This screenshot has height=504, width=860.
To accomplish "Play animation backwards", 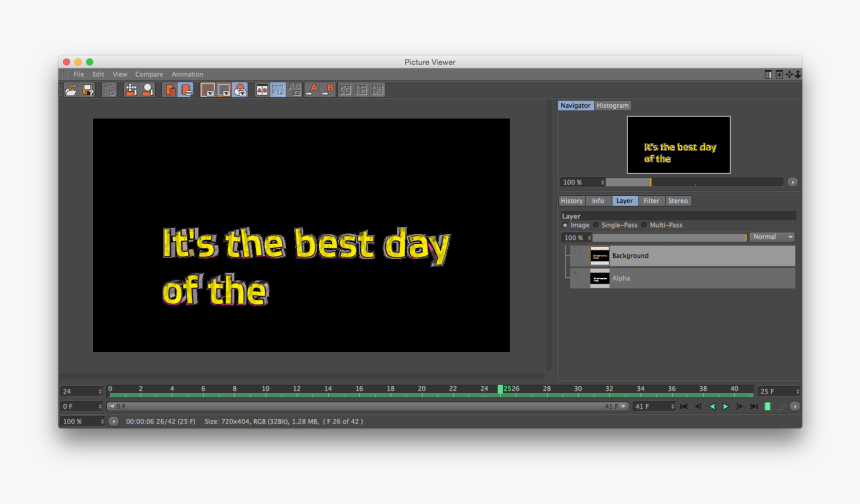I will pyautogui.click(x=712, y=406).
